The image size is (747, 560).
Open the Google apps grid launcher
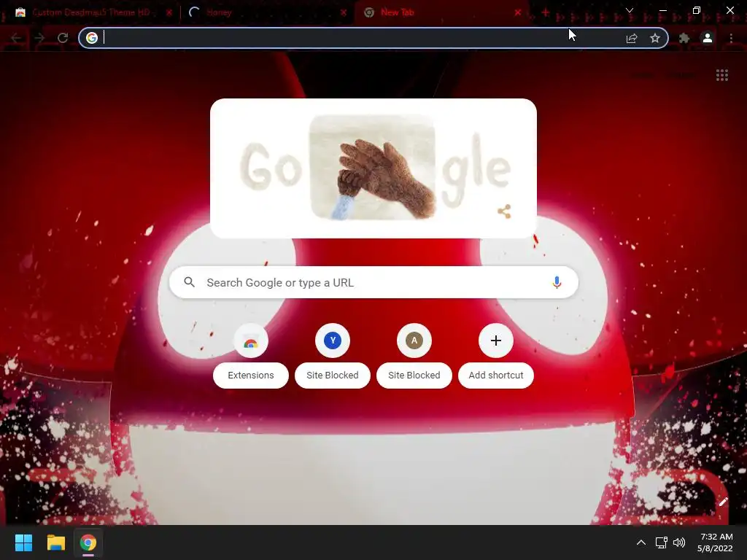coord(722,75)
